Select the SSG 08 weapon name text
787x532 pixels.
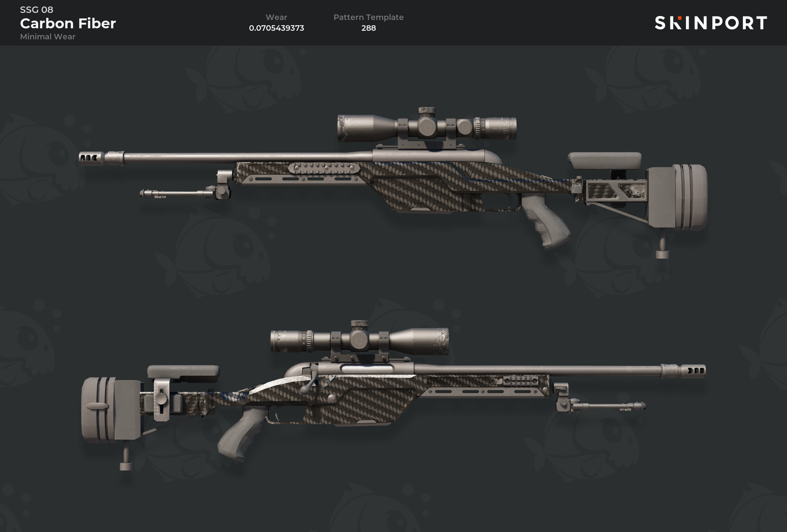click(x=37, y=10)
